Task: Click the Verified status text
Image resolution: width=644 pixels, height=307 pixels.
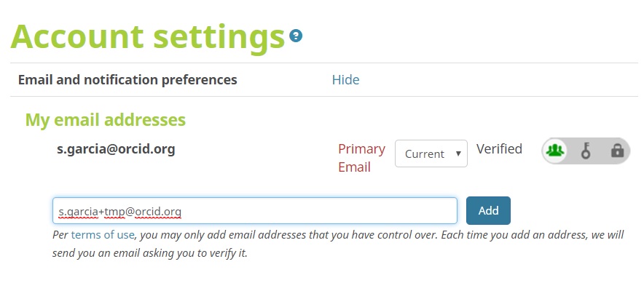Action: pos(499,149)
